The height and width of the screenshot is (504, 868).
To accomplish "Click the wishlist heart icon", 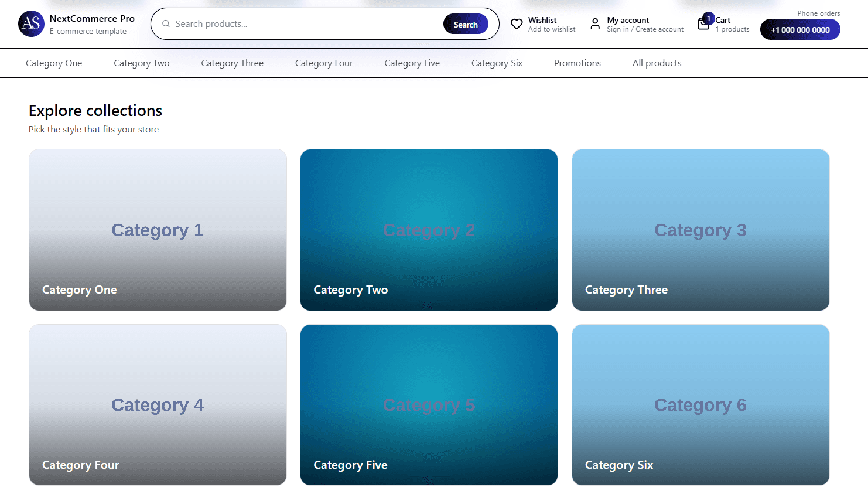I will (517, 24).
